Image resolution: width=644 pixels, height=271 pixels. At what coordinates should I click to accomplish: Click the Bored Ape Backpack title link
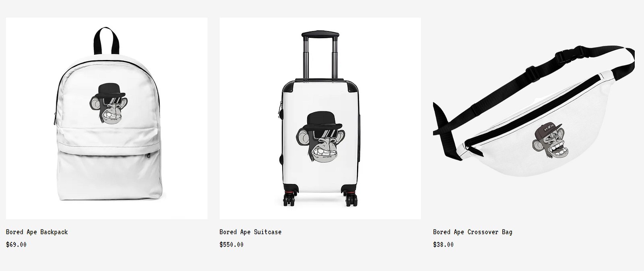[x=37, y=232]
